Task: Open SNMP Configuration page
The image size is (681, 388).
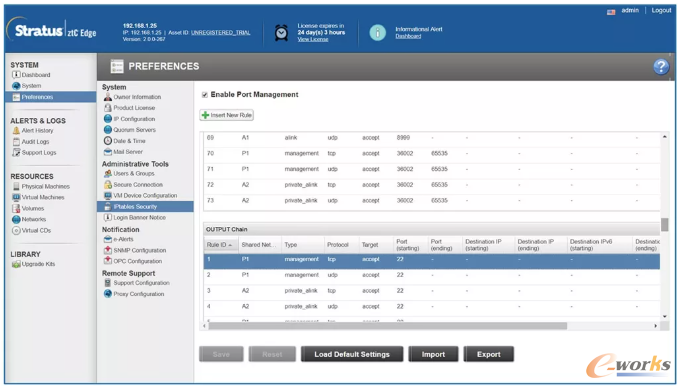Action: (x=140, y=250)
